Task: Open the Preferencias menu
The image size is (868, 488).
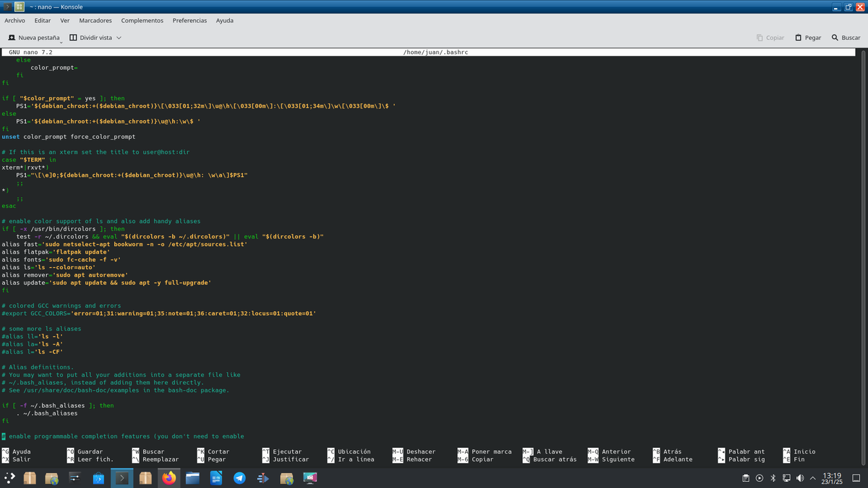Action: 190,20
